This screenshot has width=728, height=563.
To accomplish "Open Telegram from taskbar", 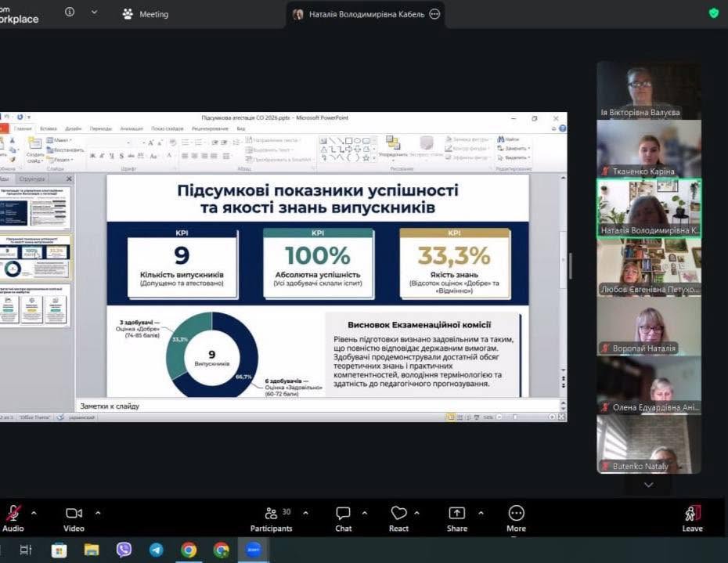I will click(x=157, y=550).
